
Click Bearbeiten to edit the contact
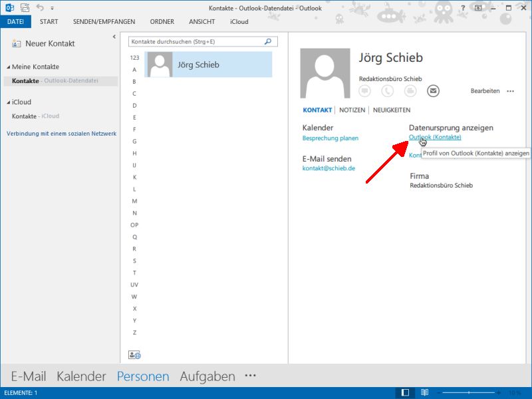coord(485,91)
